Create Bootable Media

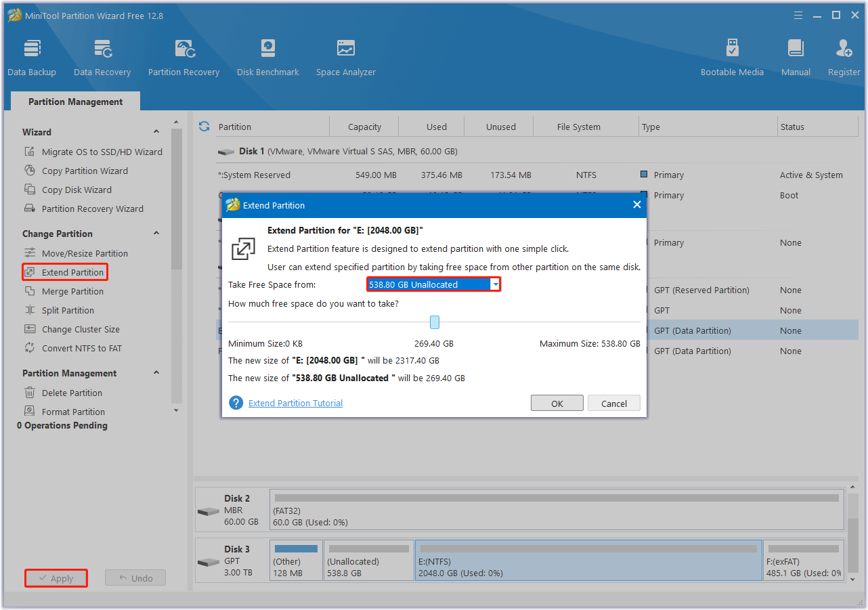732,58
